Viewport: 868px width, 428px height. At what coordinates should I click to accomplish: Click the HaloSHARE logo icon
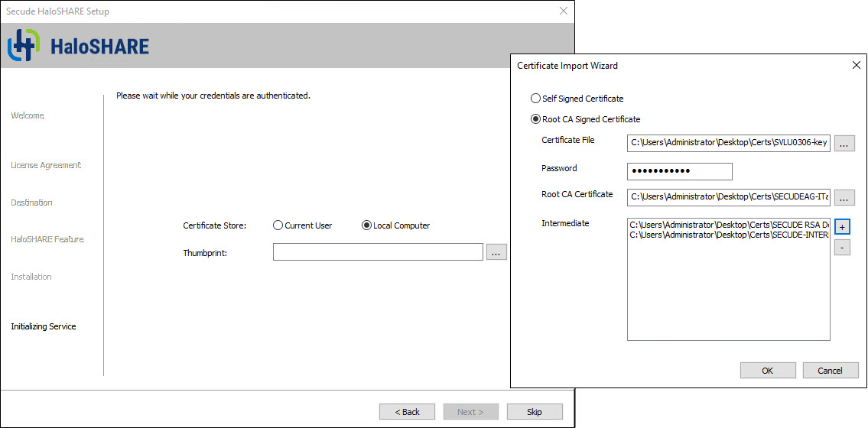(23, 45)
